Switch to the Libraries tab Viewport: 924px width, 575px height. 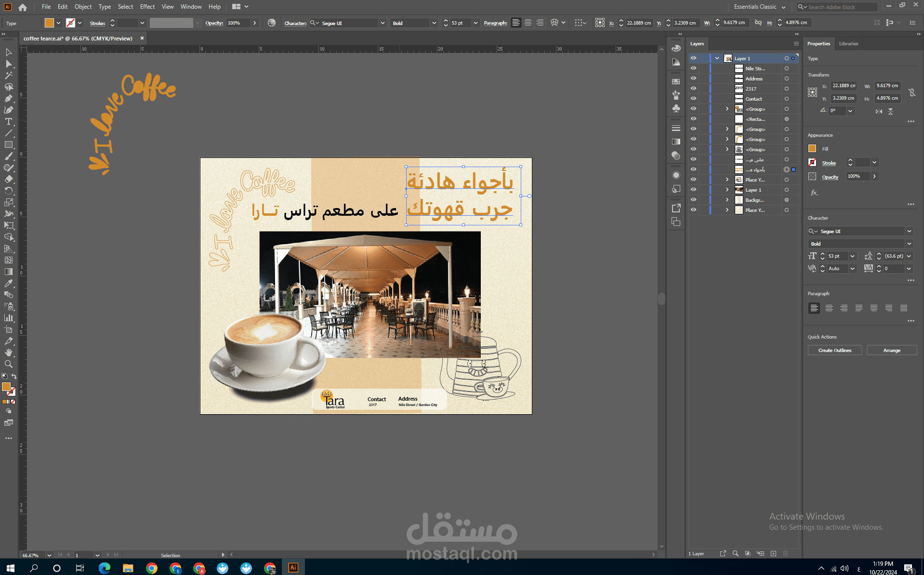coord(848,44)
